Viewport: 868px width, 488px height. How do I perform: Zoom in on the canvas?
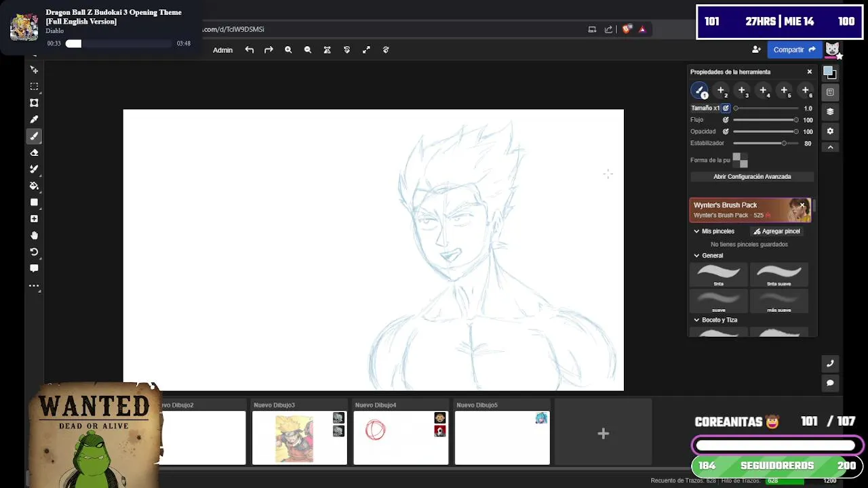[288, 49]
